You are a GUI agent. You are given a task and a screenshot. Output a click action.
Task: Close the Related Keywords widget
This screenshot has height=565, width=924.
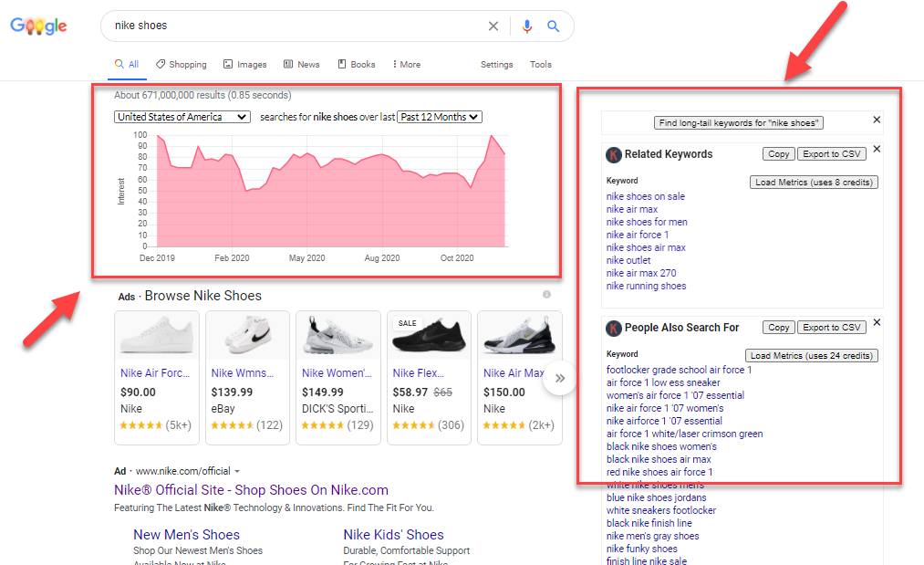click(877, 149)
